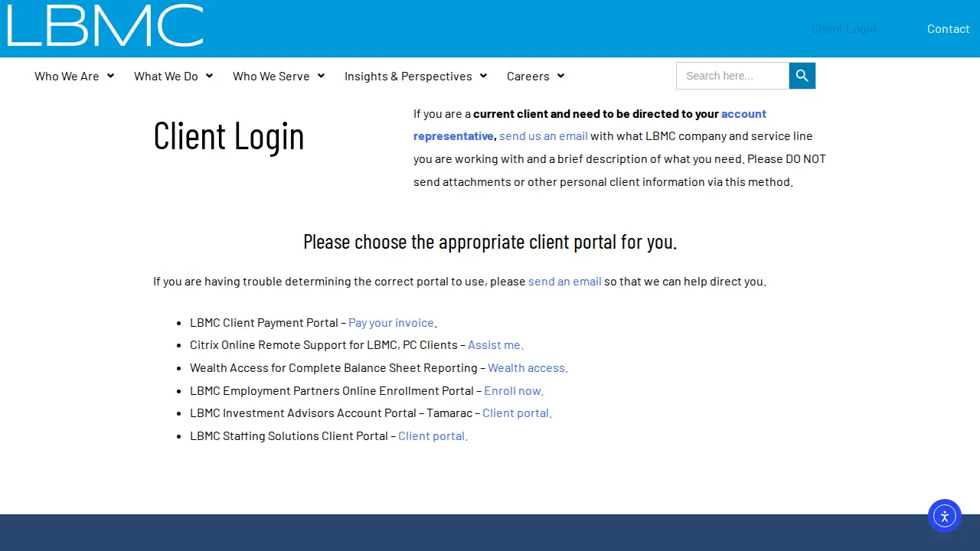Click the Enroll now link
Viewport: 980px width, 551px height.
pyautogui.click(x=513, y=391)
